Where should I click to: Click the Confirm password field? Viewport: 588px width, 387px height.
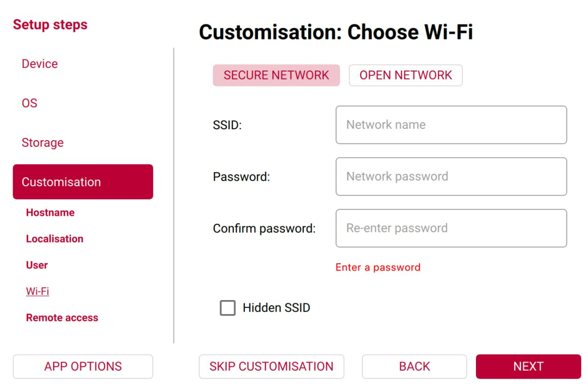click(x=451, y=228)
